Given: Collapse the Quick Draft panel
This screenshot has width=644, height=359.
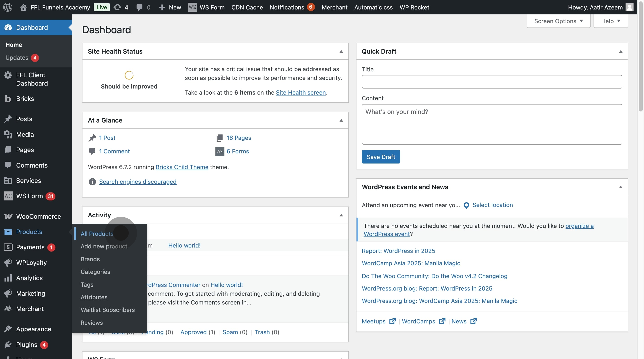Looking at the screenshot, I should coord(621,52).
